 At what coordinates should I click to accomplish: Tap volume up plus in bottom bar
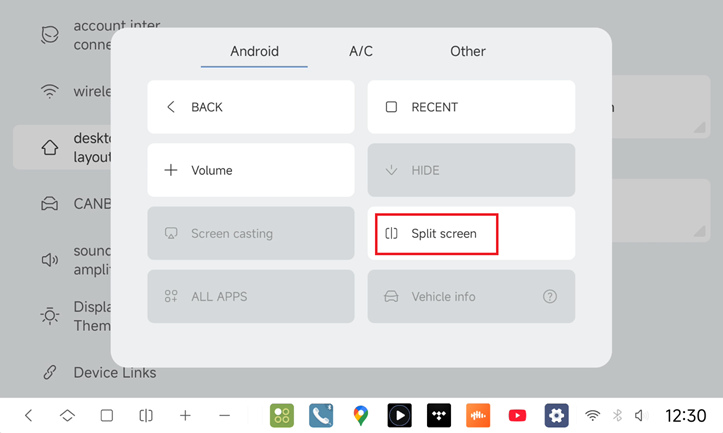[x=185, y=415]
